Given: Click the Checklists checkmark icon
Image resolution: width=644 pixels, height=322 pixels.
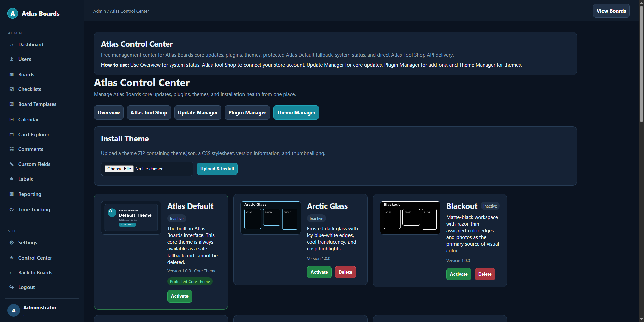Looking at the screenshot, I should coord(12,89).
